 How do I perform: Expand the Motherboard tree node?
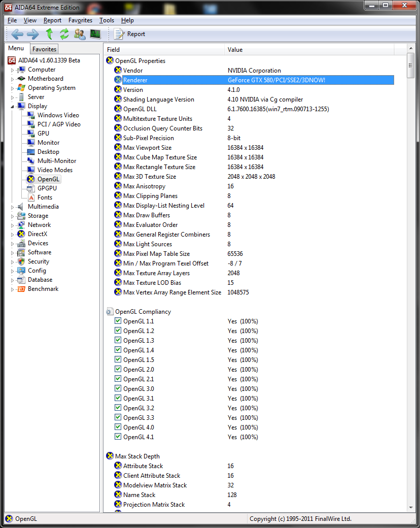13,79
